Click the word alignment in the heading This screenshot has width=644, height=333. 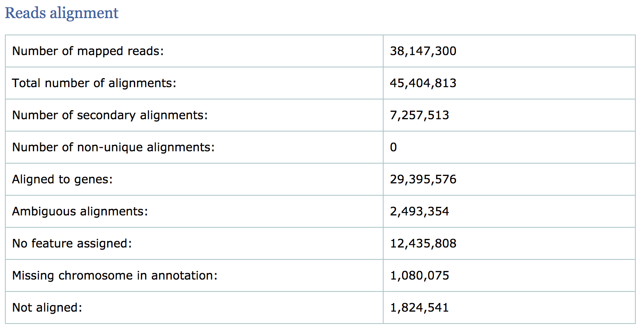(x=84, y=13)
